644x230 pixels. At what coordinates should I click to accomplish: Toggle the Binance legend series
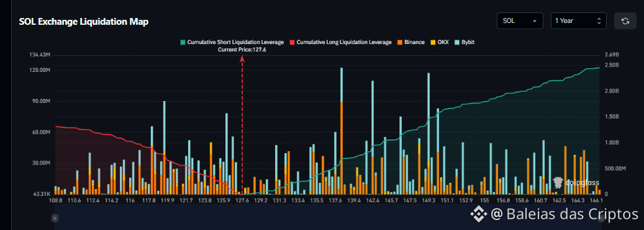[x=410, y=42]
